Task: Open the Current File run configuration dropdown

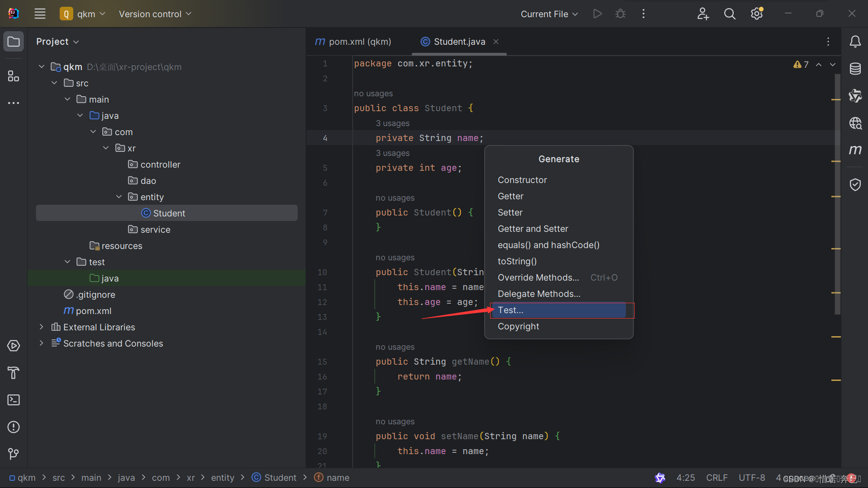Action: point(549,14)
